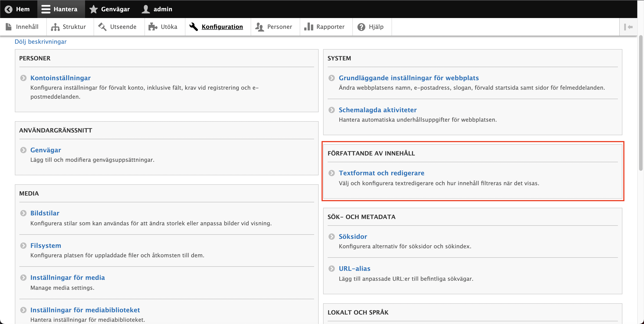
Task: Go to the Innehåll admin section
Action: click(x=23, y=27)
